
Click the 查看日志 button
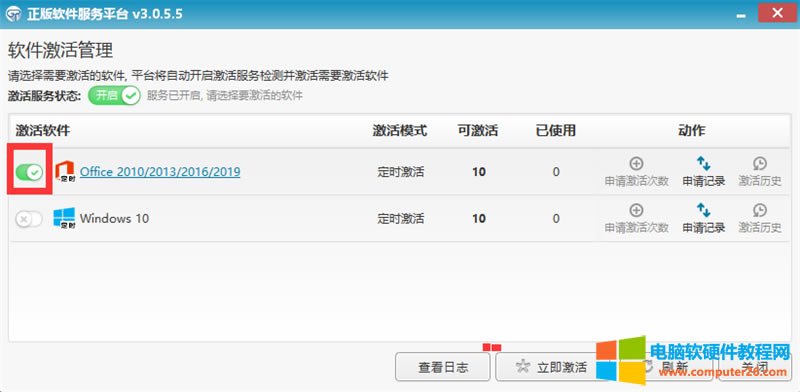click(x=442, y=367)
